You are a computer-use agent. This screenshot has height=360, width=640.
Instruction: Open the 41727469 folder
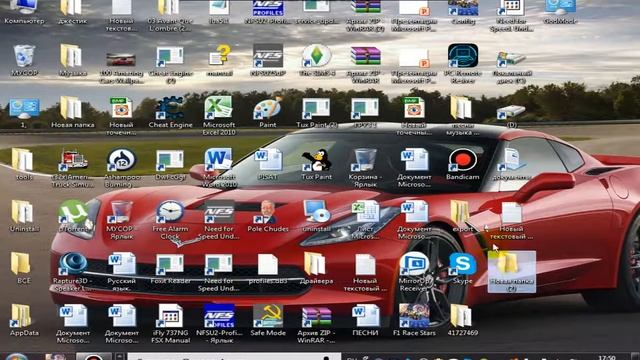tap(462, 320)
